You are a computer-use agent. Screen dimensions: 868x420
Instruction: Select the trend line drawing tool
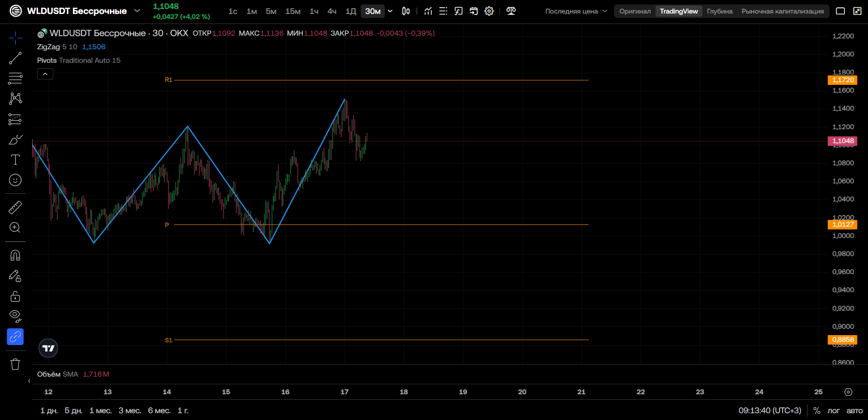pyautogui.click(x=15, y=58)
